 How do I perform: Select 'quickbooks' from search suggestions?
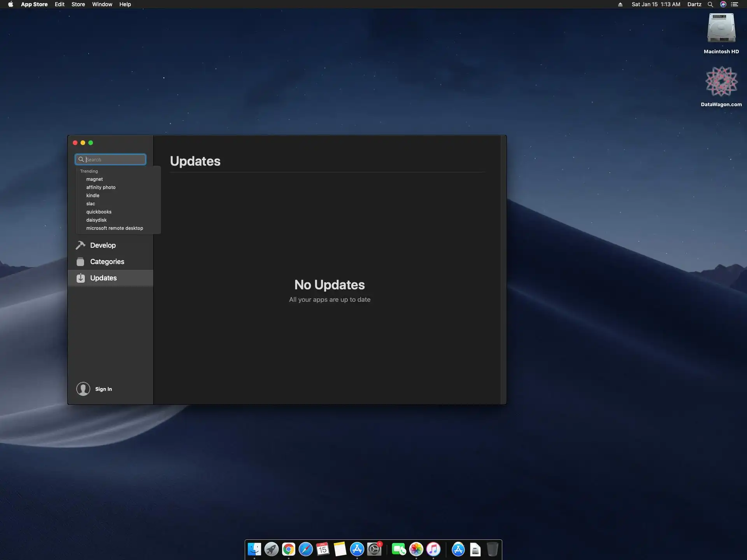[99, 212]
